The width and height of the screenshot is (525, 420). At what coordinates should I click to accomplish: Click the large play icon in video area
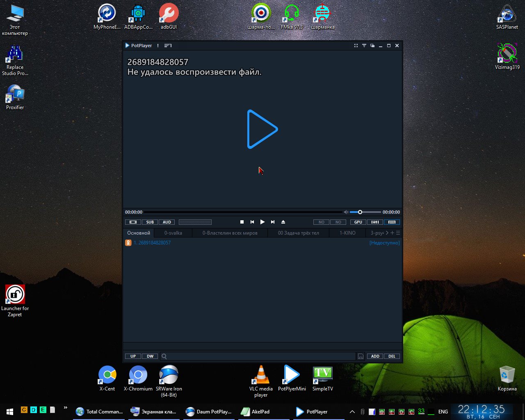pyautogui.click(x=262, y=129)
